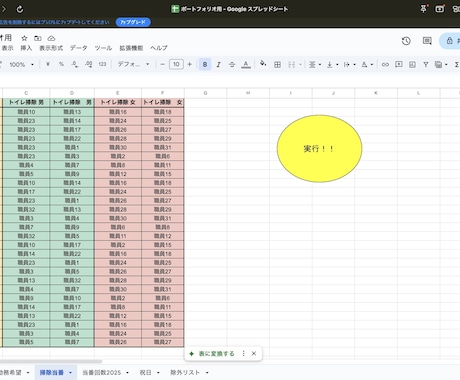460x380 pixels.
Task: Increase font size with plus
Action: pyautogui.click(x=190, y=64)
